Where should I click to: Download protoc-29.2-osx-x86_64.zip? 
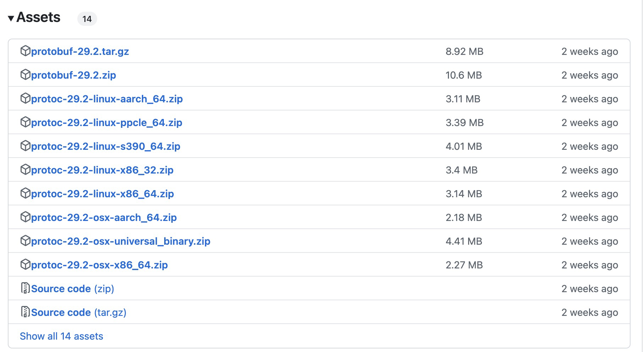point(99,265)
